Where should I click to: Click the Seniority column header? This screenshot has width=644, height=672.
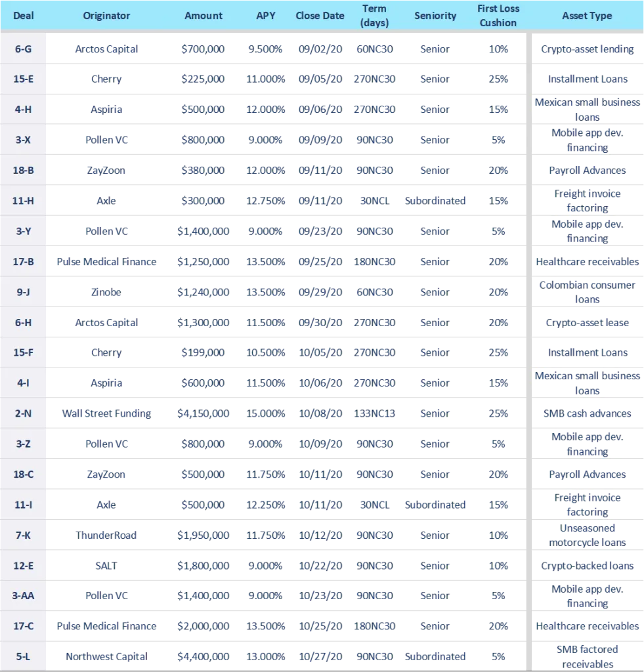click(x=435, y=16)
